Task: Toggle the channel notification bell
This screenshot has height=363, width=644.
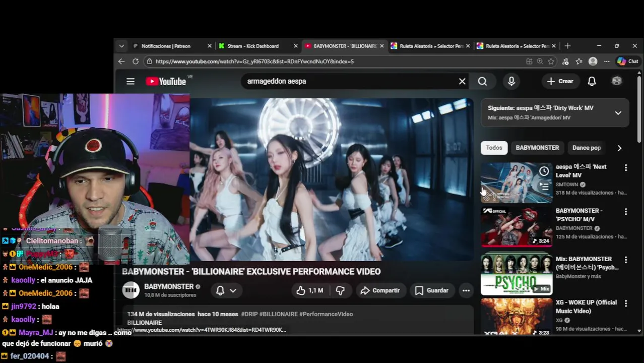Action: pyautogui.click(x=220, y=290)
